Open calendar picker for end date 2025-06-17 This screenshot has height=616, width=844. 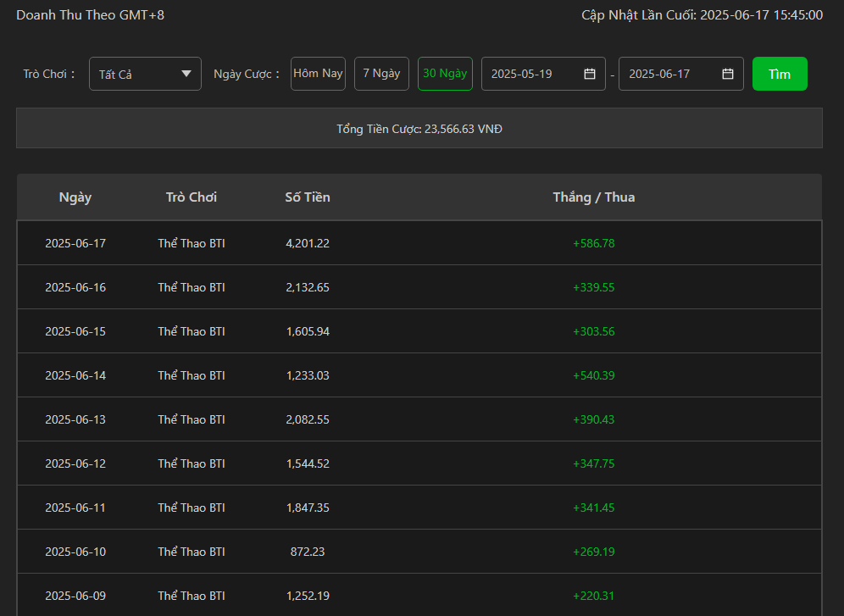[728, 74]
